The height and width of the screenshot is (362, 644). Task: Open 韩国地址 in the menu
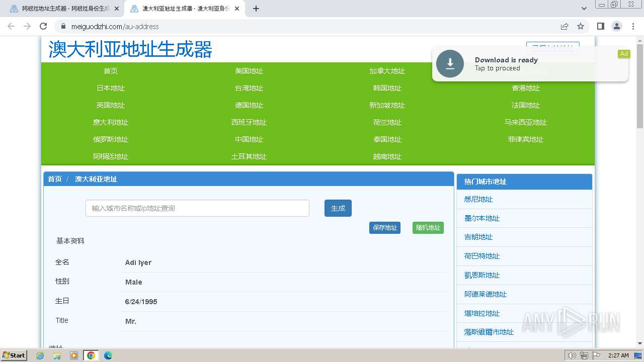[387, 88]
